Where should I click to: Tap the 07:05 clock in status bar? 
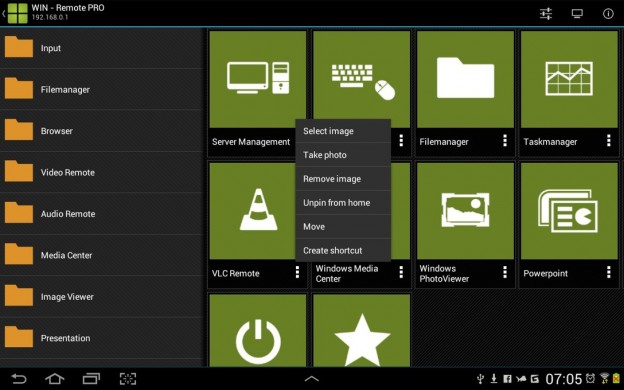click(564, 379)
